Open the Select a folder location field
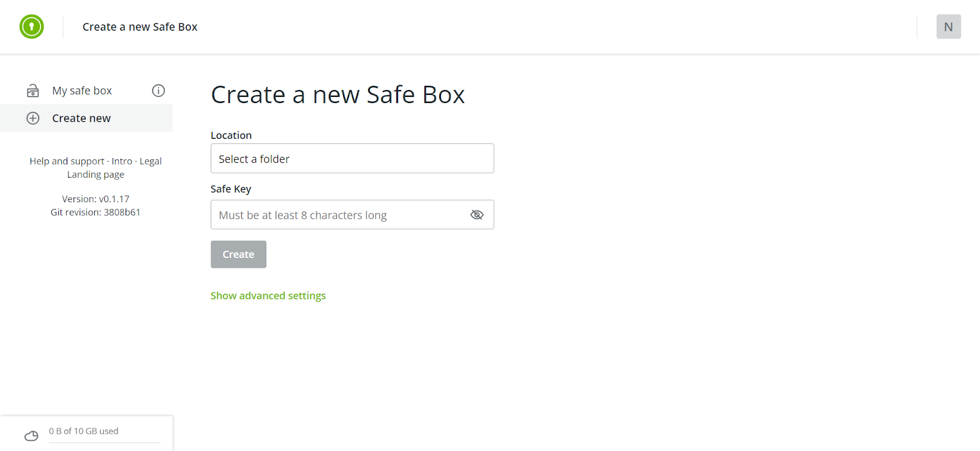The height and width of the screenshot is (451, 980). [x=352, y=158]
